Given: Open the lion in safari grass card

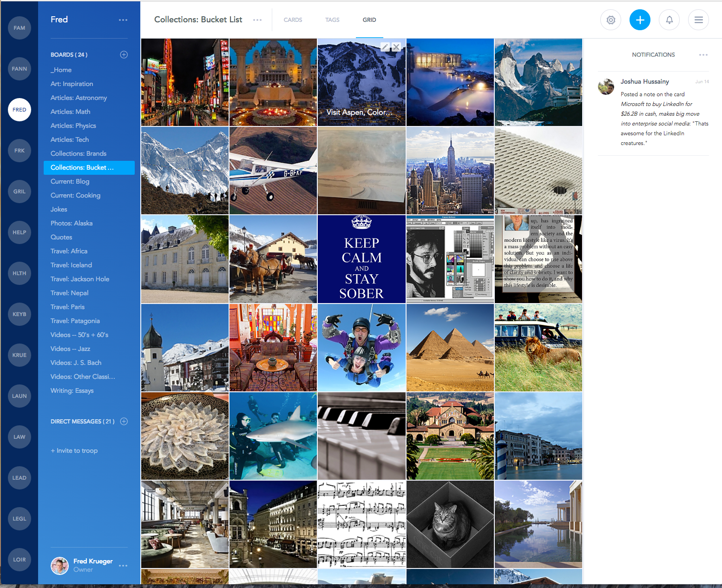Looking at the screenshot, I should (x=538, y=348).
